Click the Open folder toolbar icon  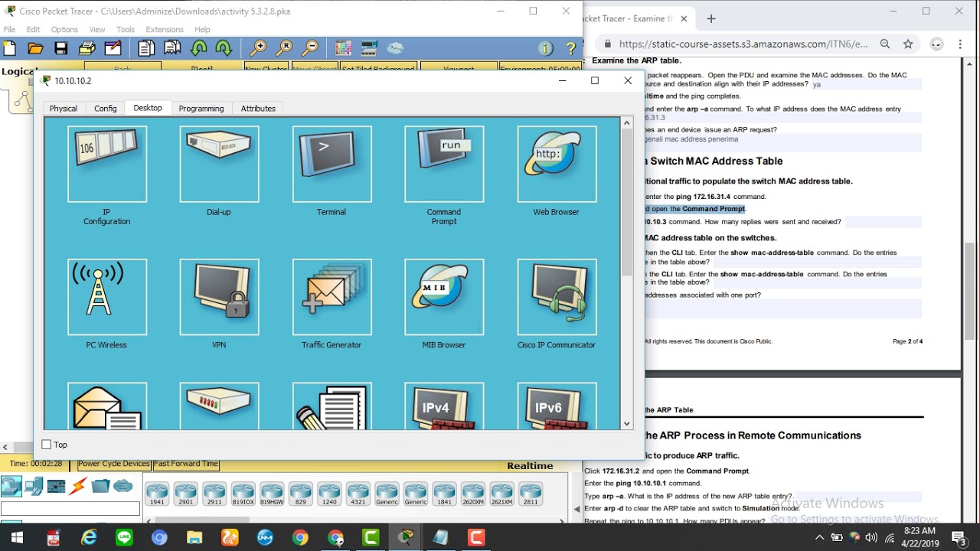(35, 48)
